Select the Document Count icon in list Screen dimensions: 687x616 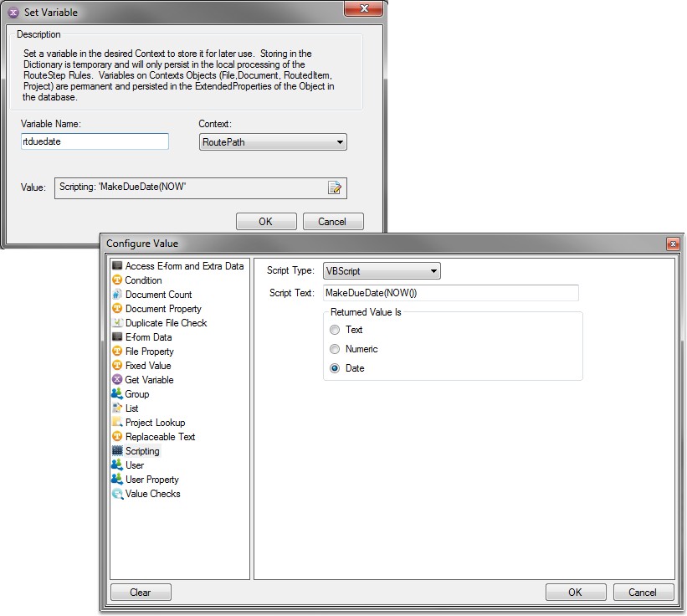[x=117, y=295]
